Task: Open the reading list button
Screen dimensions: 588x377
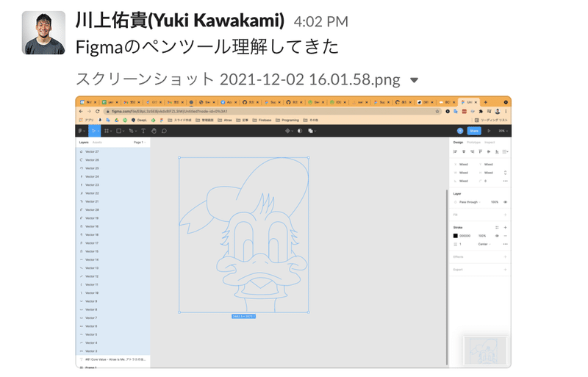Action: (x=490, y=121)
